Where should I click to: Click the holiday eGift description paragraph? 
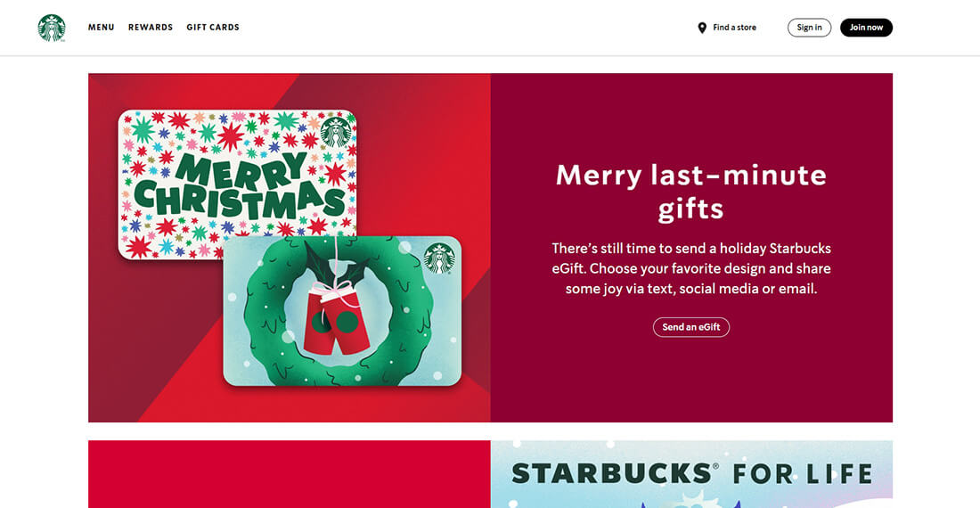coord(691,268)
